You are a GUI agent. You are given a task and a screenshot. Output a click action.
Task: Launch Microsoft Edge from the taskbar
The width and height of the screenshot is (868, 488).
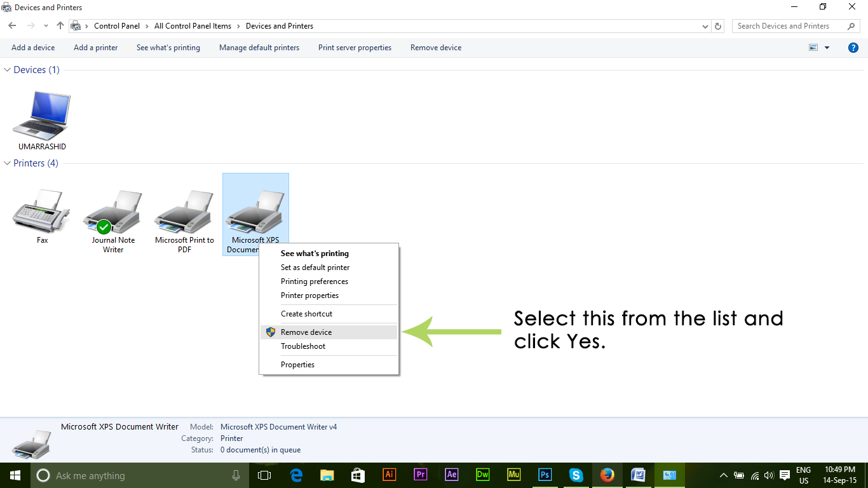coord(296,475)
